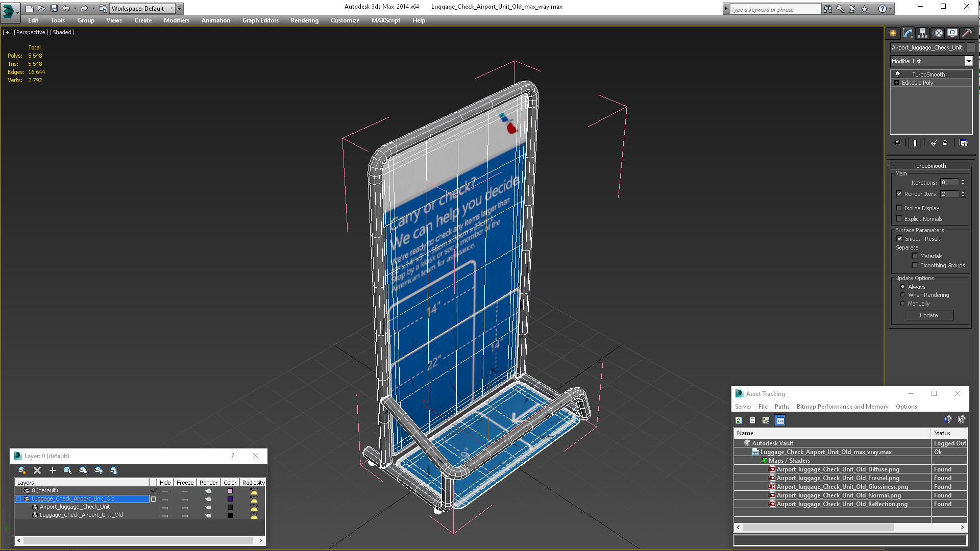Screen dimensions: 980x551
Task: Click the Name column header in Asset Tracking
Action: [832, 433]
